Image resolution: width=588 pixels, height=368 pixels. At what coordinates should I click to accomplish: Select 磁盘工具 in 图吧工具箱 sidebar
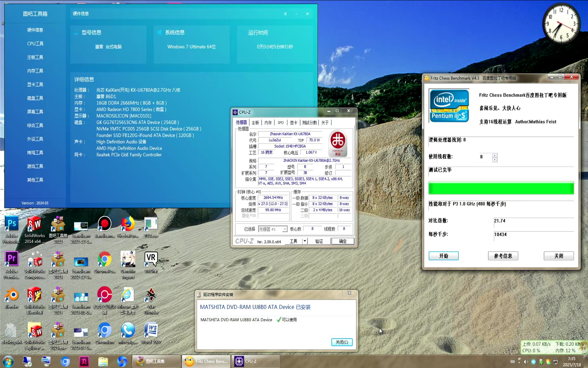pyautogui.click(x=35, y=98)
